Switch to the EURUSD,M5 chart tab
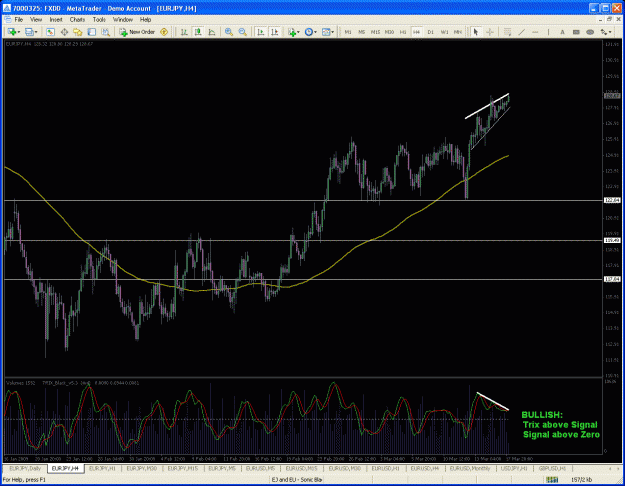 coord(261,468)
